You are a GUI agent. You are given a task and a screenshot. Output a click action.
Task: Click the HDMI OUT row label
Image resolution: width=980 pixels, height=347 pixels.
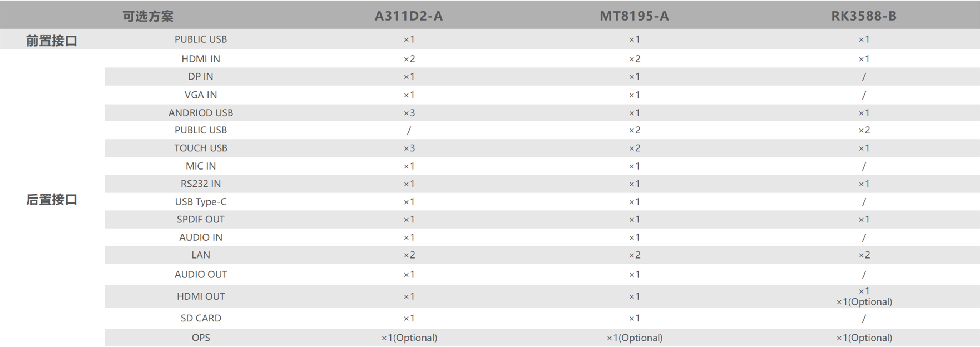coord(201,296)
